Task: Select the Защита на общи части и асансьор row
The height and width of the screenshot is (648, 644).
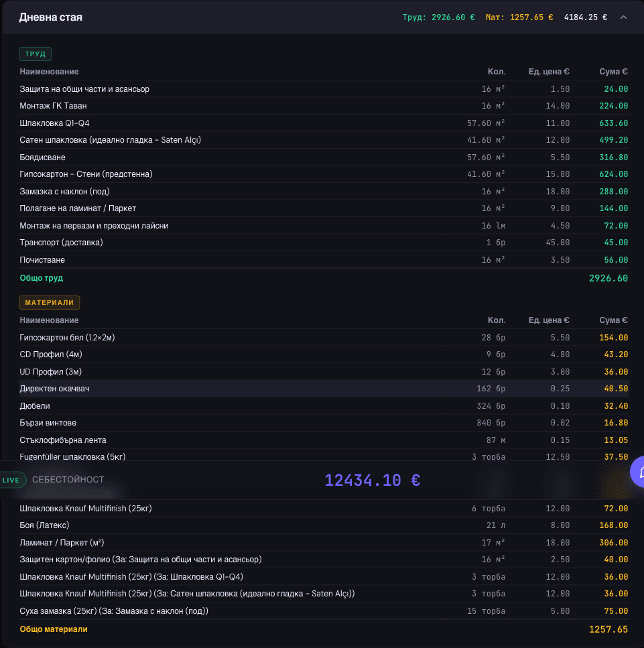Action: point(324,89)
